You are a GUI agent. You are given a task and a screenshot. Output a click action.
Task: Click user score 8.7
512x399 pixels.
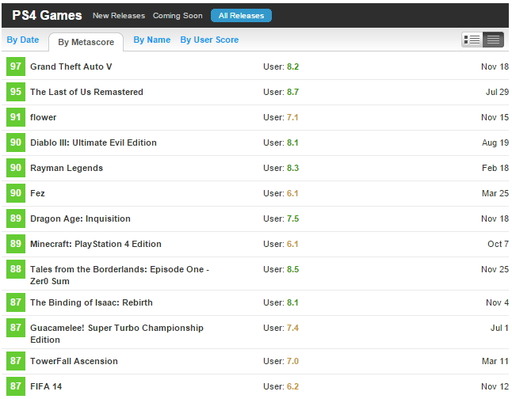click(293, 92)
